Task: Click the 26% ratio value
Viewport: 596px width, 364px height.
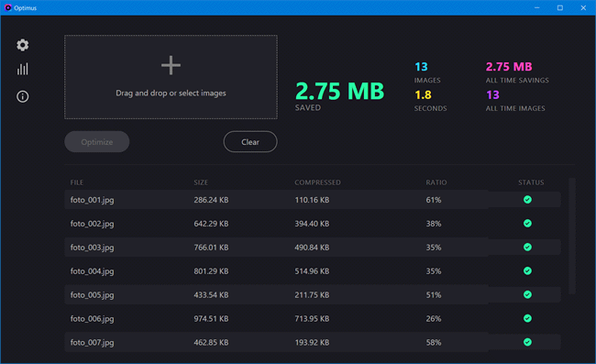Action: point(434,318)
